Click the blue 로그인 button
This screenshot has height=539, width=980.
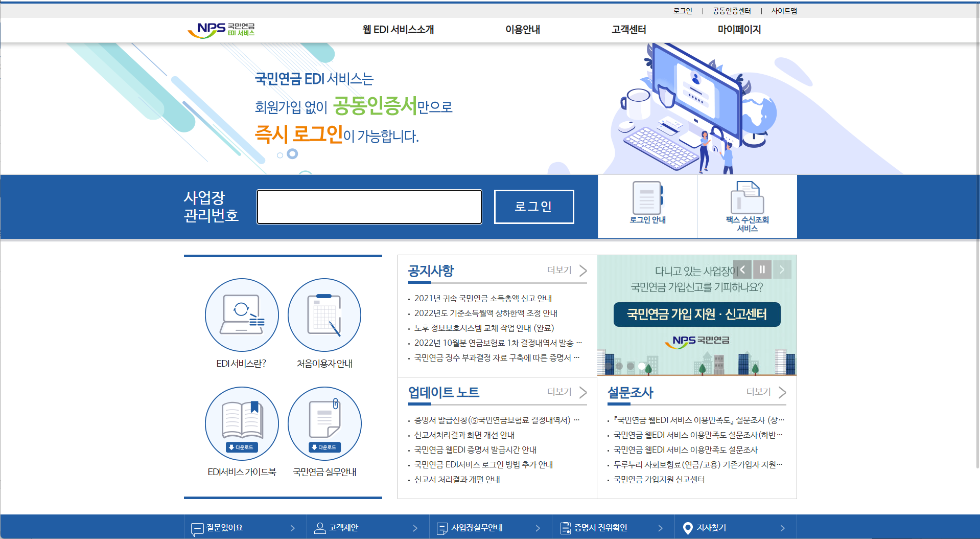(534, 207)
